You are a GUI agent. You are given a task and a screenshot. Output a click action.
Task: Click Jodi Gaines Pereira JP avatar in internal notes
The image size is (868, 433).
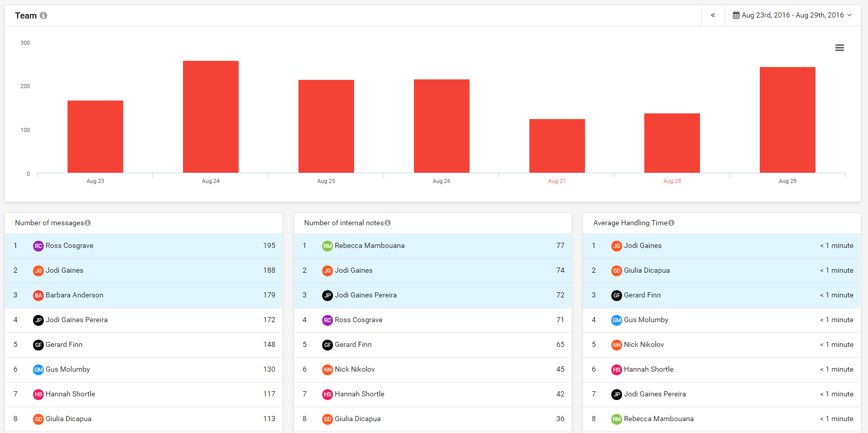click(327, 295)
